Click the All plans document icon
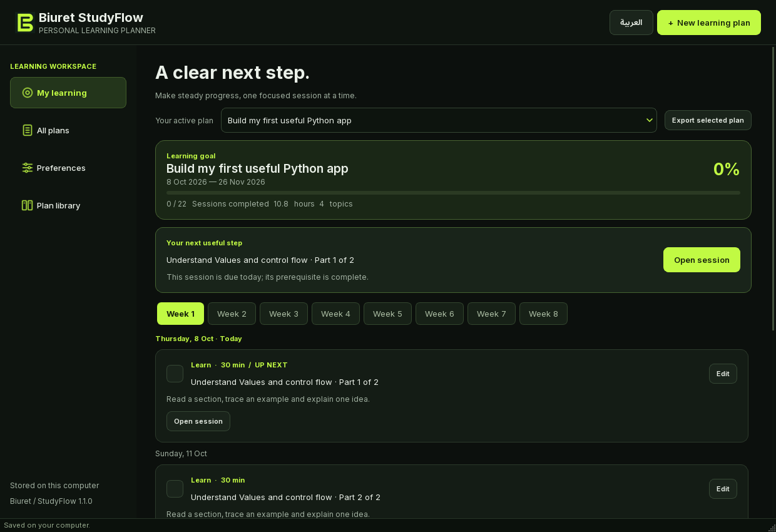 (27, 130)
